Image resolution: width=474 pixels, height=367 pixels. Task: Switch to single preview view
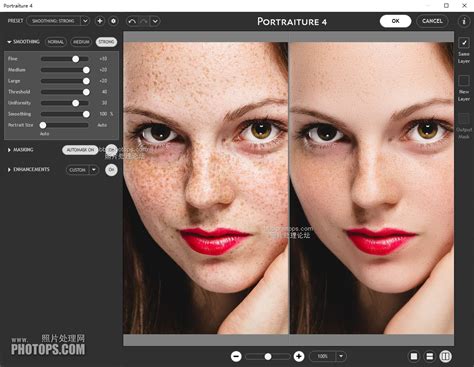[414, 357]
